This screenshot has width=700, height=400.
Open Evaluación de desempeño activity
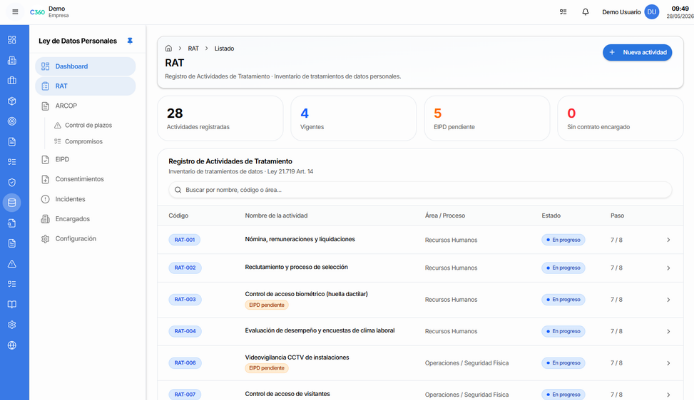[320, 331]
